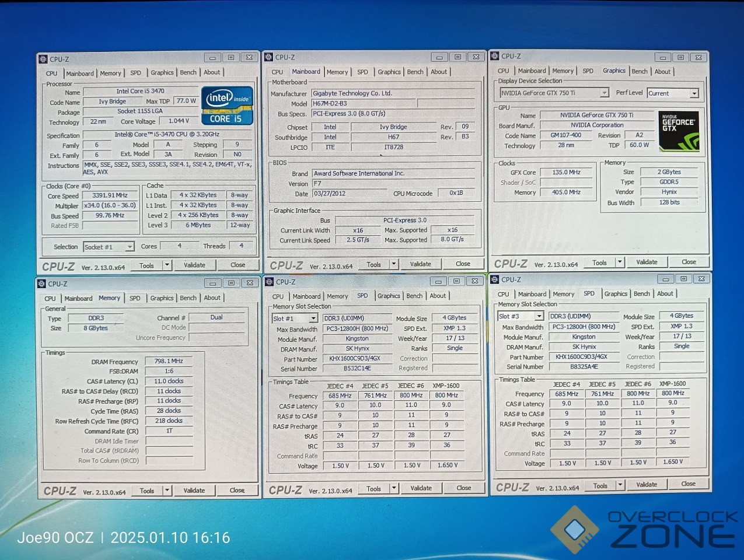Click the Core Speed value 3391.91 MHz
This screenshot has width=744, height=560.
110,195
